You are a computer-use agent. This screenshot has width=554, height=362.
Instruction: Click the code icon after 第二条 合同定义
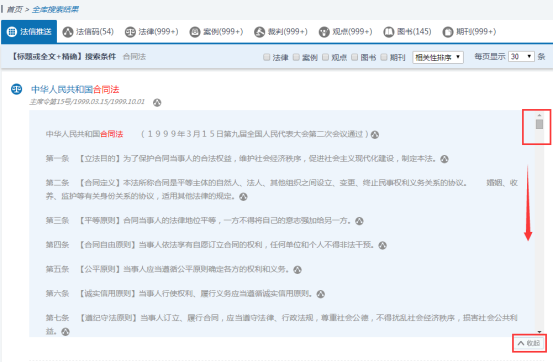click(x=243, y=196)
